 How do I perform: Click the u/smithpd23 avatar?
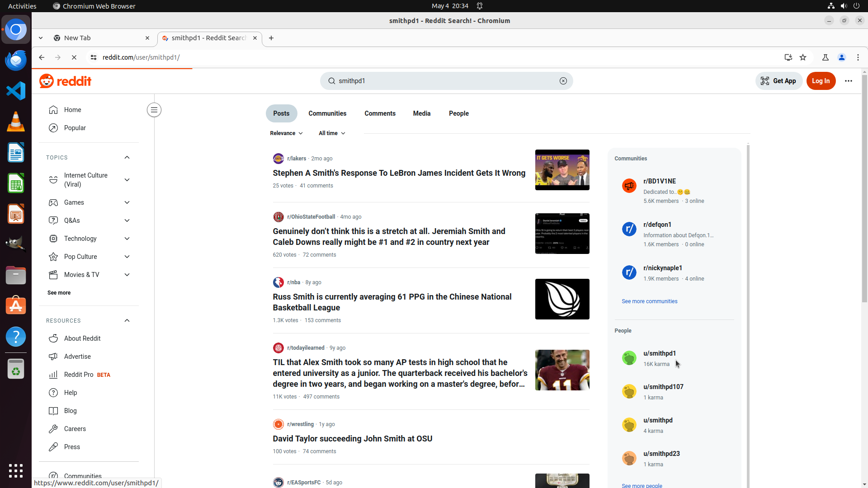point(629,458)
